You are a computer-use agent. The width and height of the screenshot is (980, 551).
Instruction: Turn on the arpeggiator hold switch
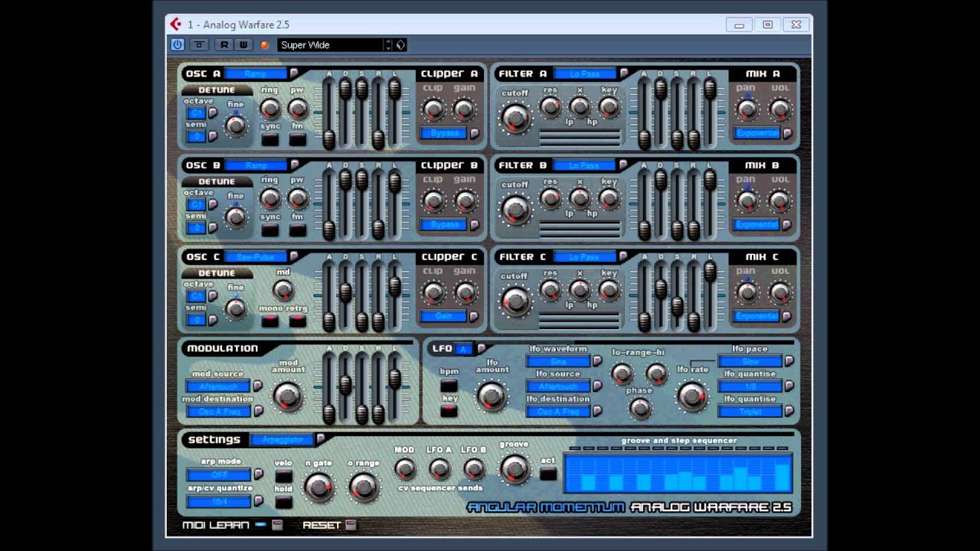tap(284, 502)
